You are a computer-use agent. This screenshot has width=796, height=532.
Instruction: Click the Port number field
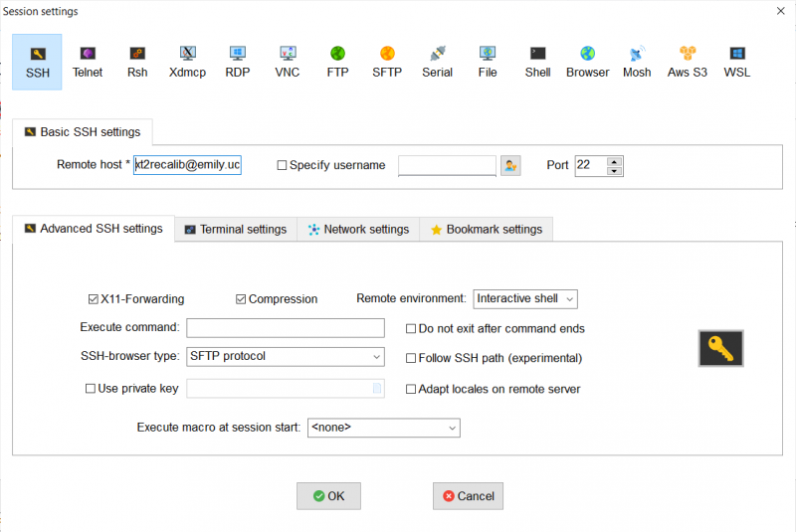pyautogui.click(x=591, y=166)
